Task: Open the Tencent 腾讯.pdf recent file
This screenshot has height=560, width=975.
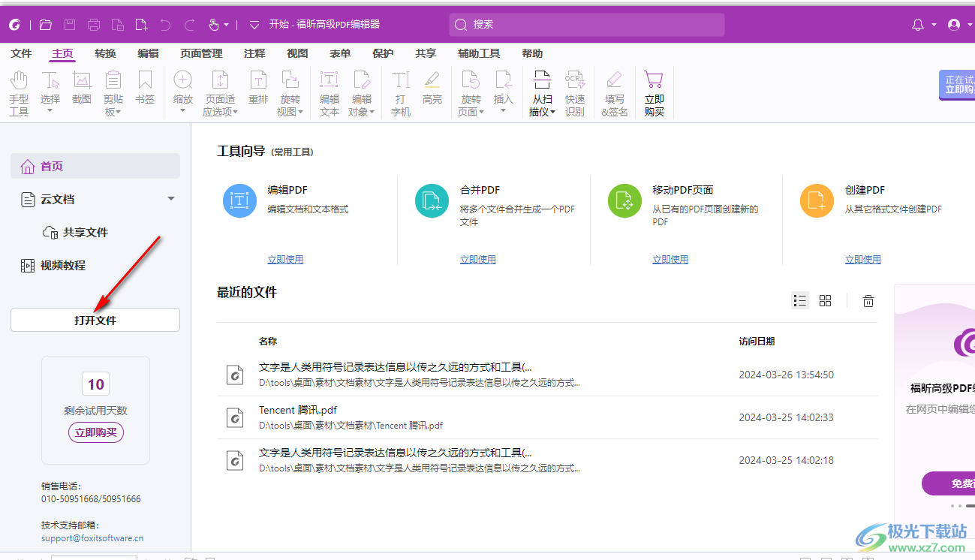Action: coord(547,417)
